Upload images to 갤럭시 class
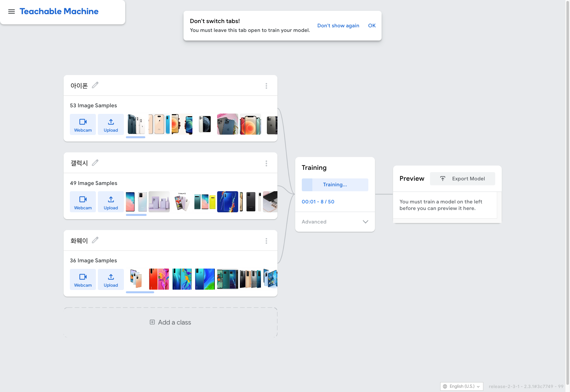Screen dimensions: 570x392 111,202
